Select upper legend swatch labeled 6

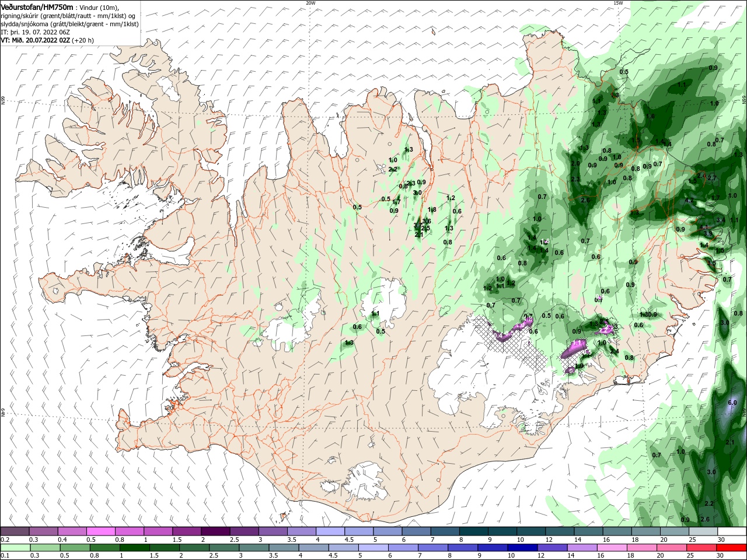tap(416, 531)
